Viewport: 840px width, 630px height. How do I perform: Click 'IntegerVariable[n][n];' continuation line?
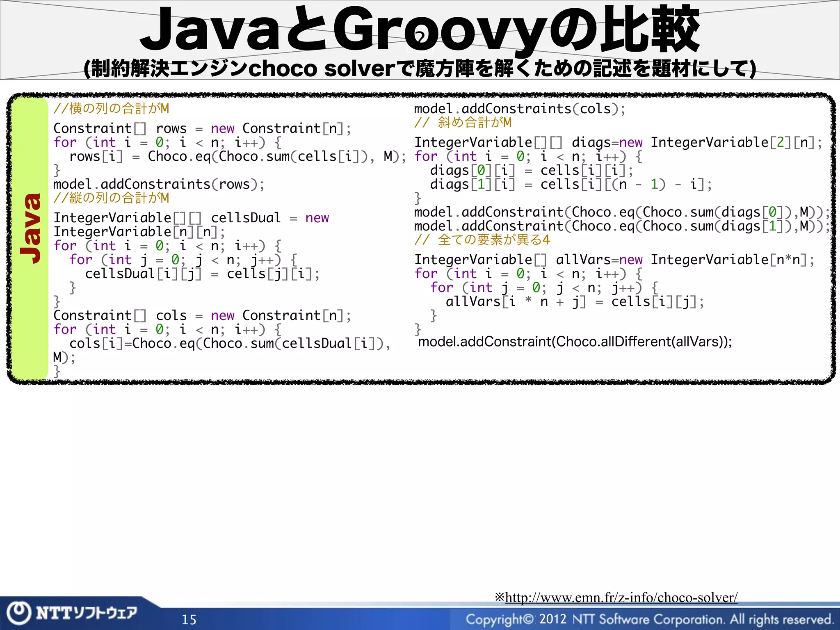[139, 232]
